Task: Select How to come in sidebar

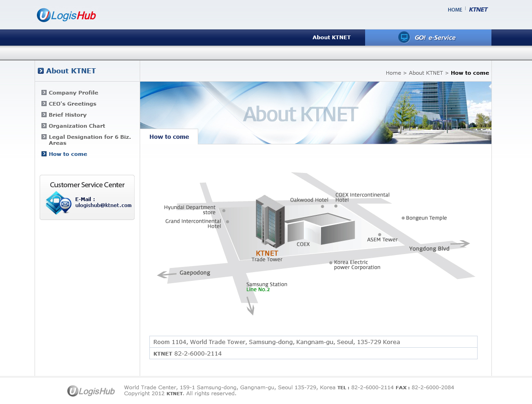Action: tap(68, 154)
